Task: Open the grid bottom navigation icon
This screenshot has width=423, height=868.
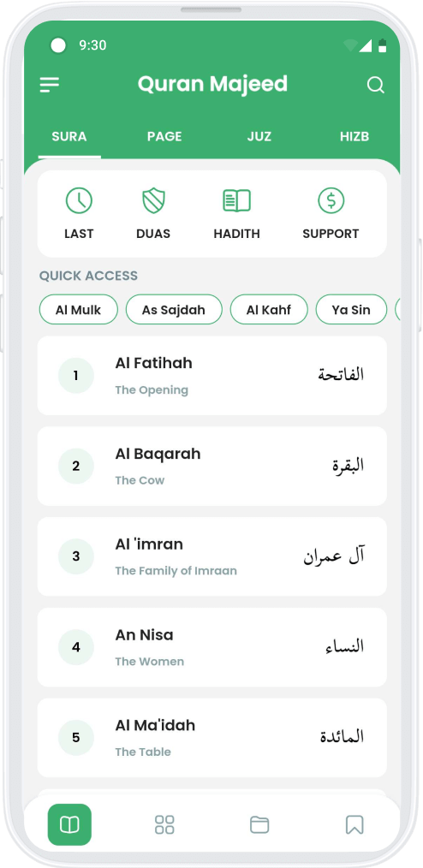Action: (164, 825)
